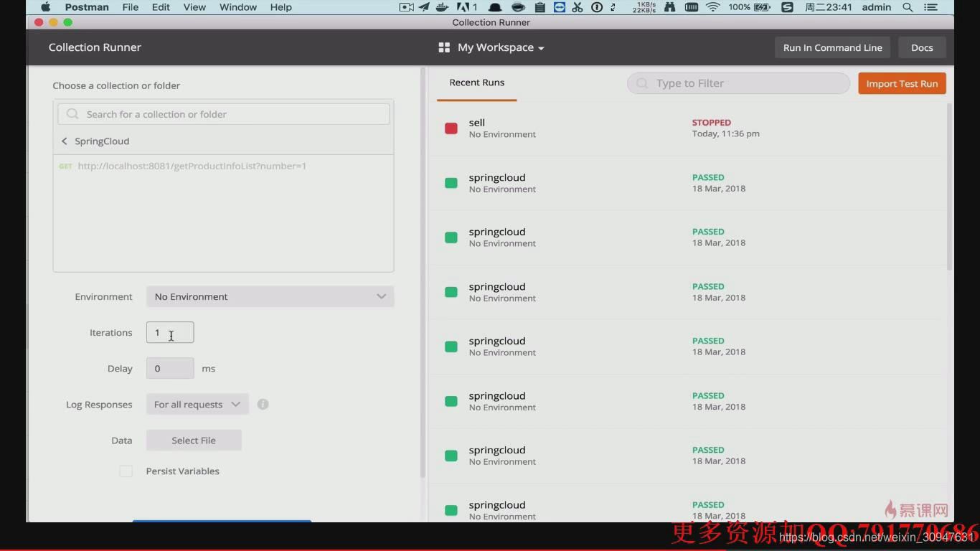The width and height of the screenshot is (980, 551).
Task: Open the Apple menu
Action: (46, 7)
